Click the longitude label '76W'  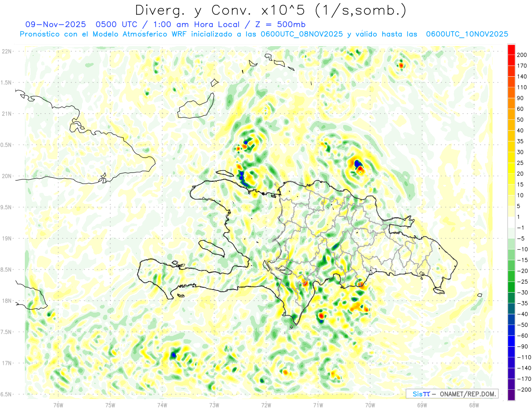[x=58, y=405]
